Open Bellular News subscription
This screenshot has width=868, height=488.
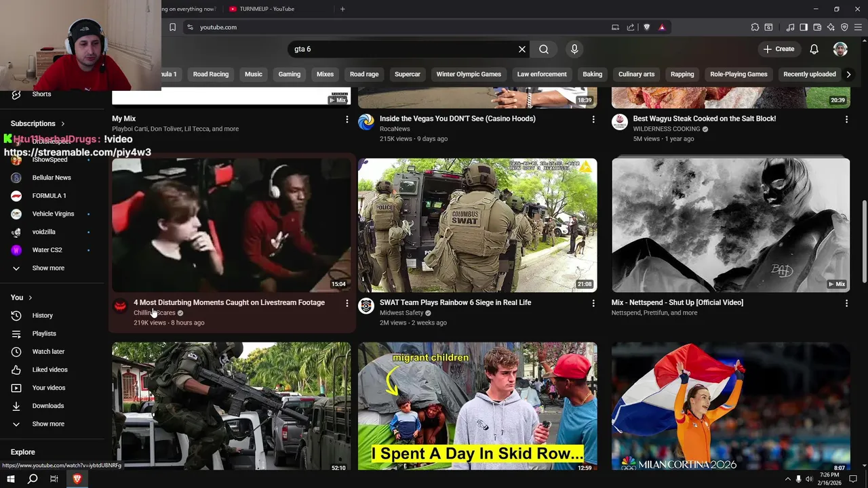(x=51, y=178)
